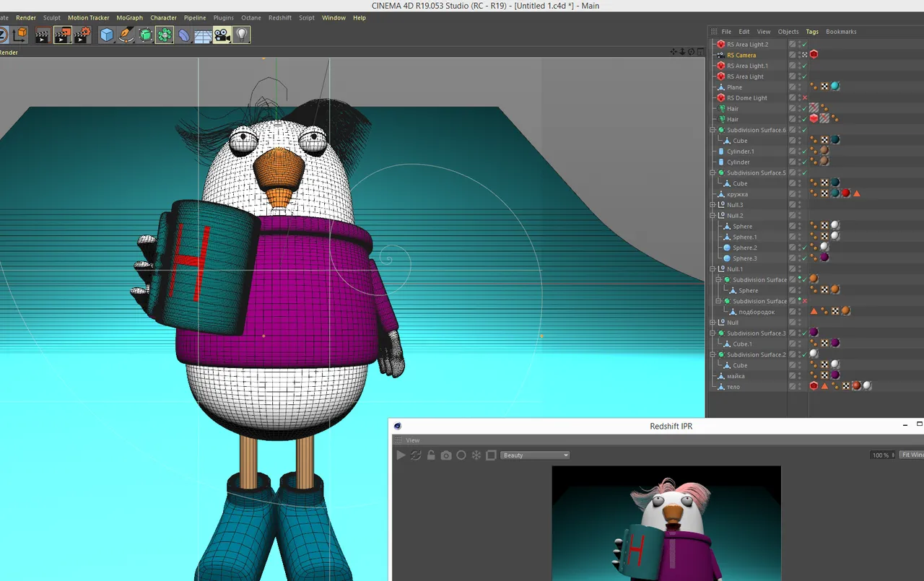924x581 pixels.
Task: Open Edit Render Settings gear clapperboard
Action: pyautogui.click(x=82, y=35)
